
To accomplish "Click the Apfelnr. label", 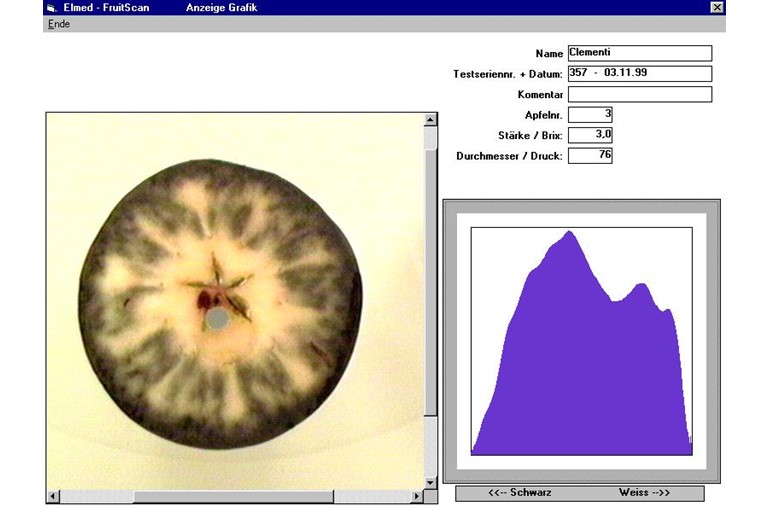I will point(543,115).
